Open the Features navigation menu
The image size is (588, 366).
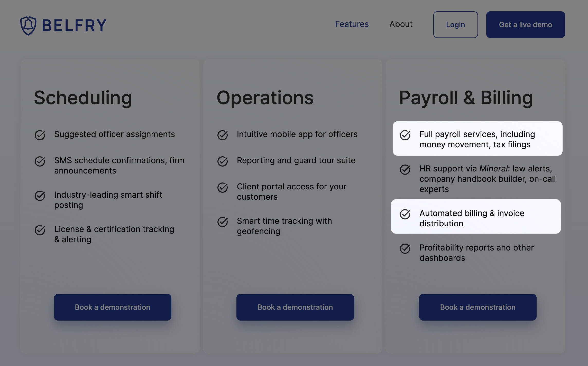pyautogui.click(x=352, y=24)
